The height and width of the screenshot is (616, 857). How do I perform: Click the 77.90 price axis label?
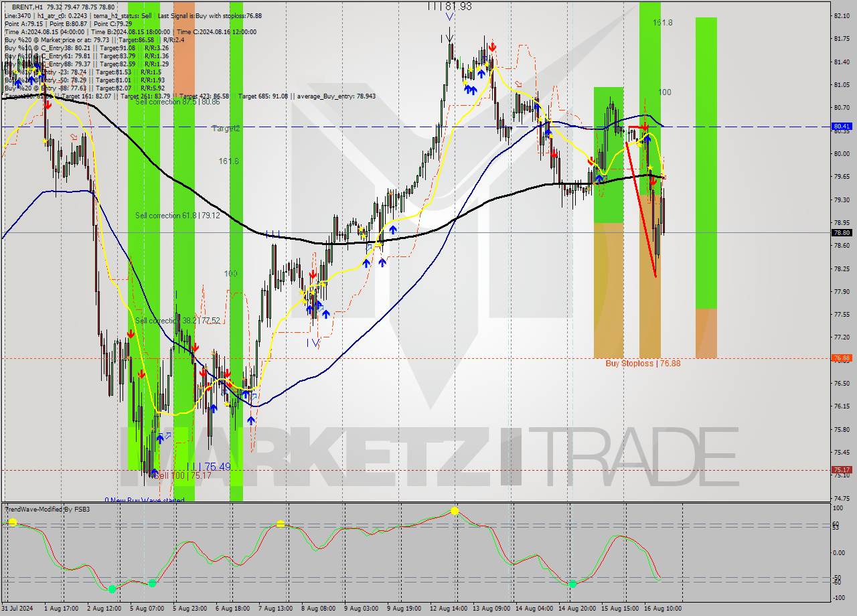[x=842, y=291]
